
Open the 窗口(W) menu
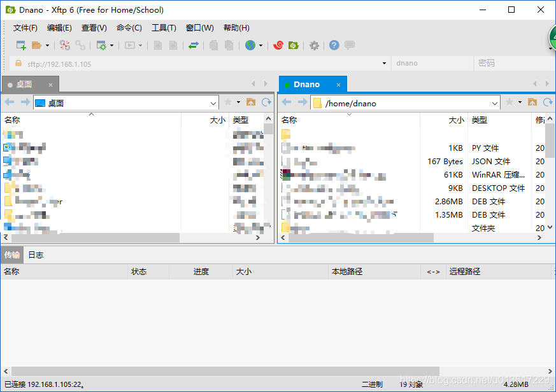[199, 28]
